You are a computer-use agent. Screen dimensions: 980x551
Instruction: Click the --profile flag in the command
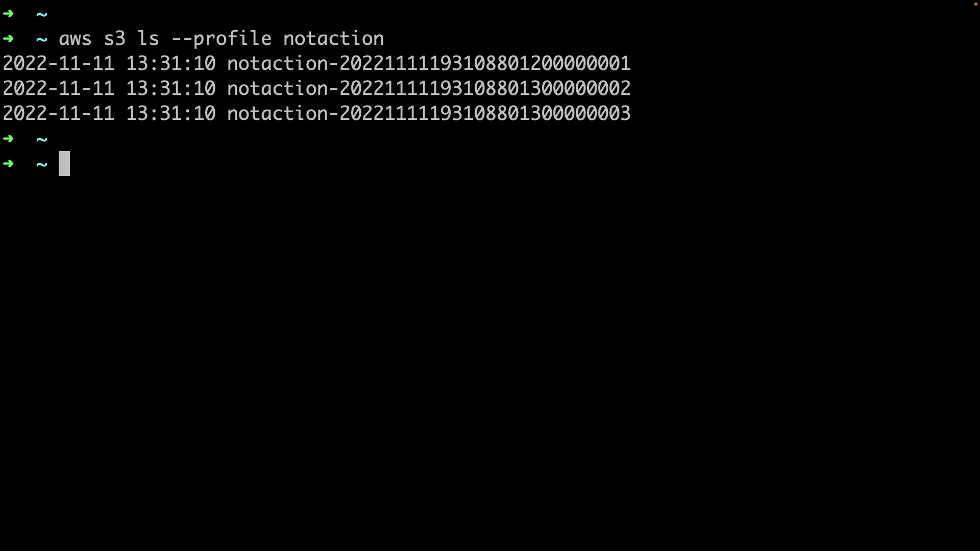[x=222, y=39]
